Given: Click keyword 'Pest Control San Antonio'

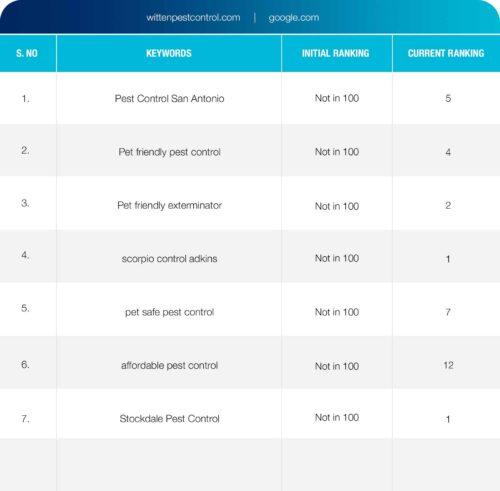Looking at the screenshot, I should pyautogui.click(x=169, y=99).
